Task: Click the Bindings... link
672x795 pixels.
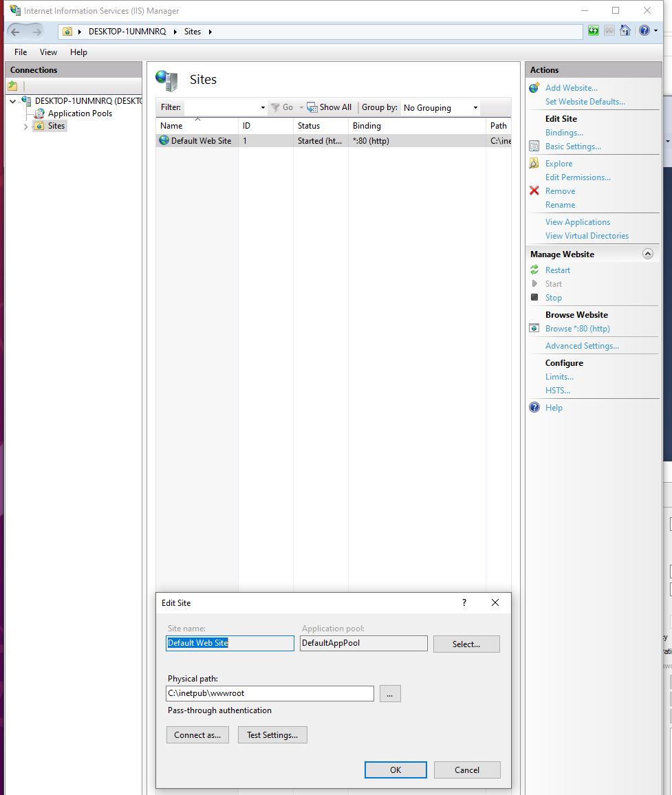Action: point(564,132)
